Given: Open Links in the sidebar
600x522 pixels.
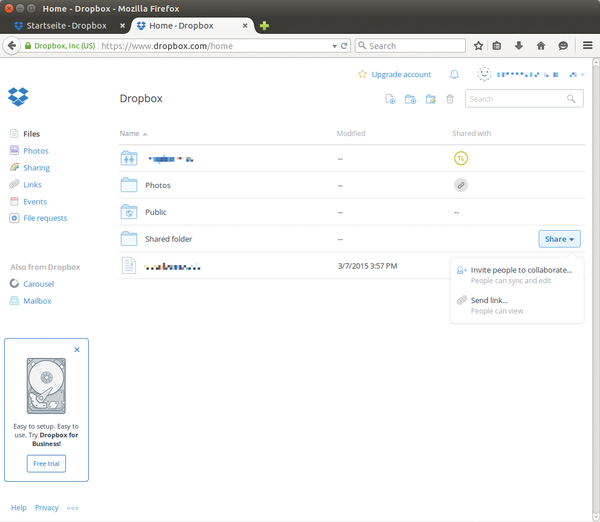Looking at the screenshot, I should click(x=33, y=185).
